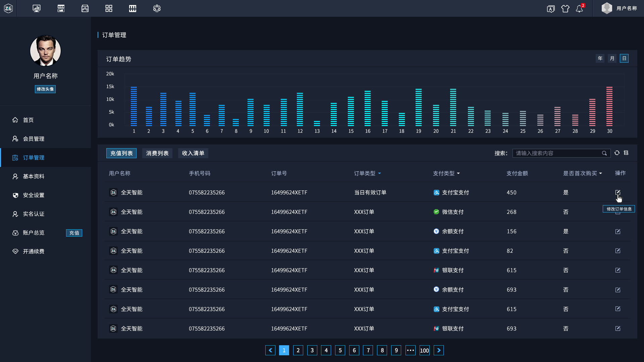Screen dimensions: 644x362
Task: Switch to 收入清单 tab
Action: pos(193,153)
